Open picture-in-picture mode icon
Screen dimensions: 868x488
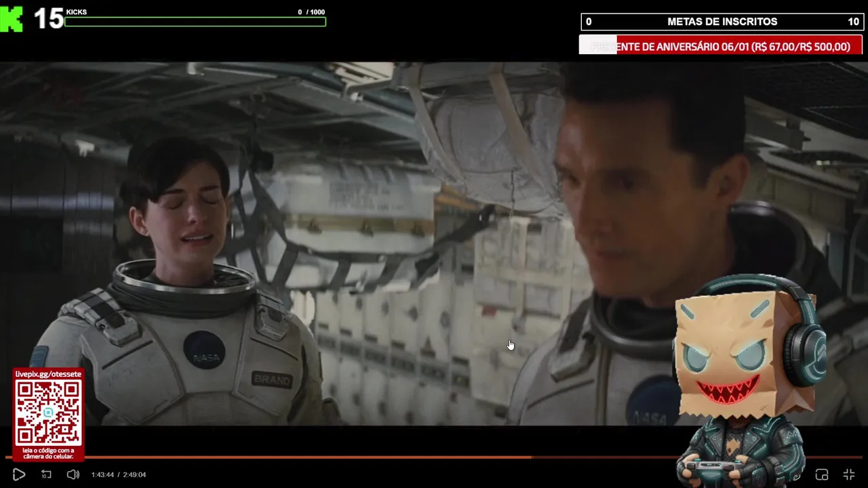click(822, 475)
